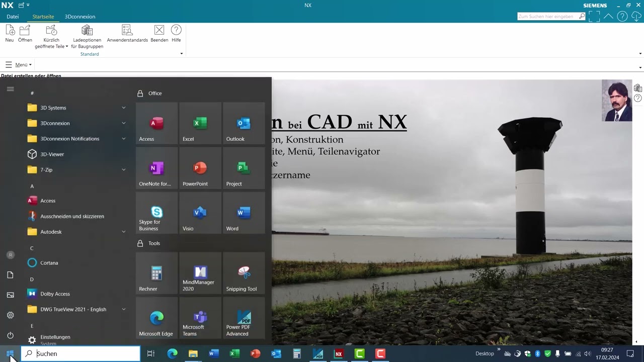Click the Öffnen icon in the ribbon
Viewport: 644px width, 362px height.
[x=25, y=30]
